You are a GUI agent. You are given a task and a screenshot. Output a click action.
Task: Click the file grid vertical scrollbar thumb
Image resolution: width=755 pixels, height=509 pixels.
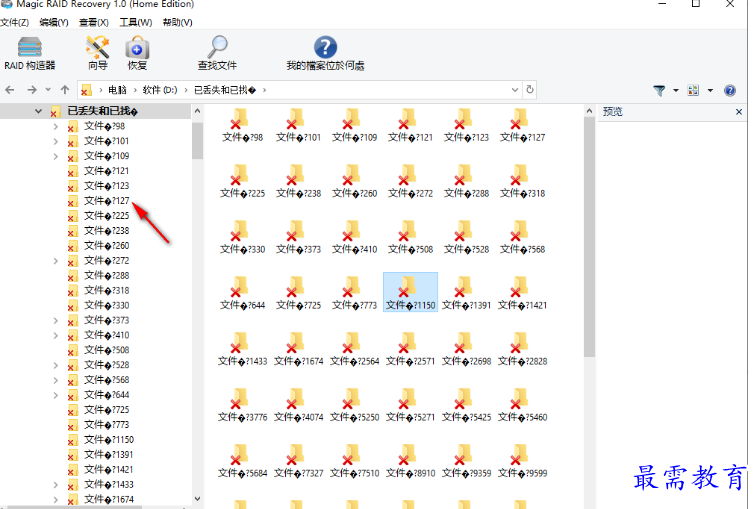(589, 237)
